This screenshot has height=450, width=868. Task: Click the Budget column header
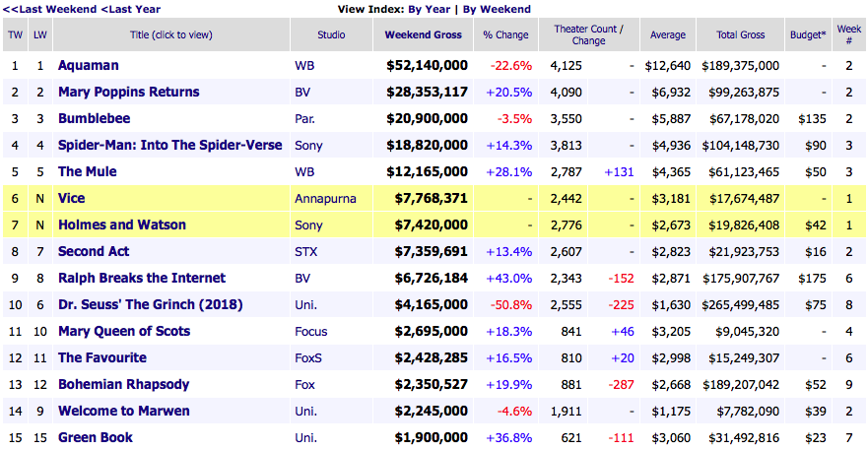(808, 35)
